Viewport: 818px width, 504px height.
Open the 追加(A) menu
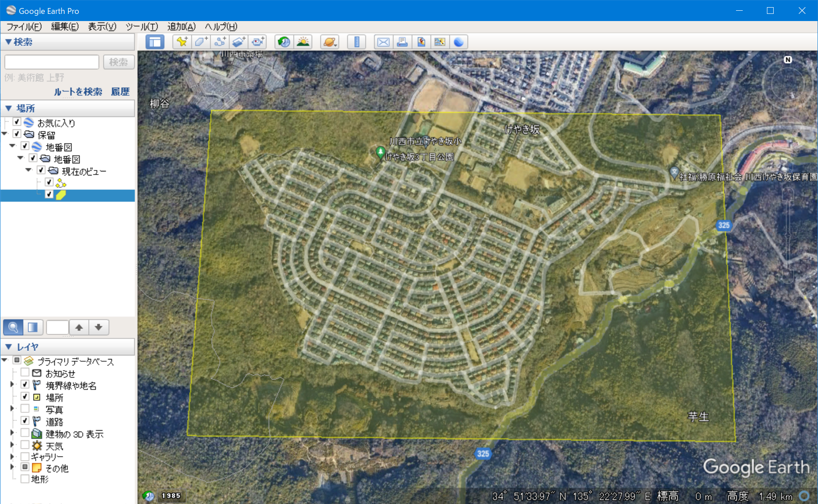[x=181, y=27]
